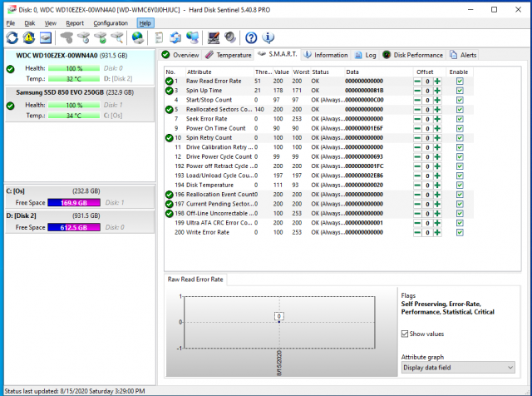Click the green plus offset for Raw Read Error Rate
The image size is (532, 396).
pos(436,81)
